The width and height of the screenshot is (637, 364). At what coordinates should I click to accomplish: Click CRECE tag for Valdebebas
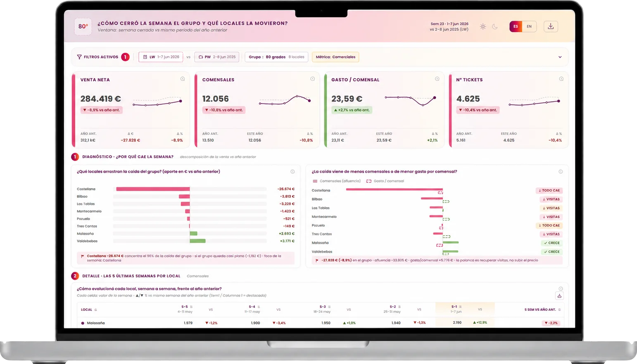coord(552,252)
